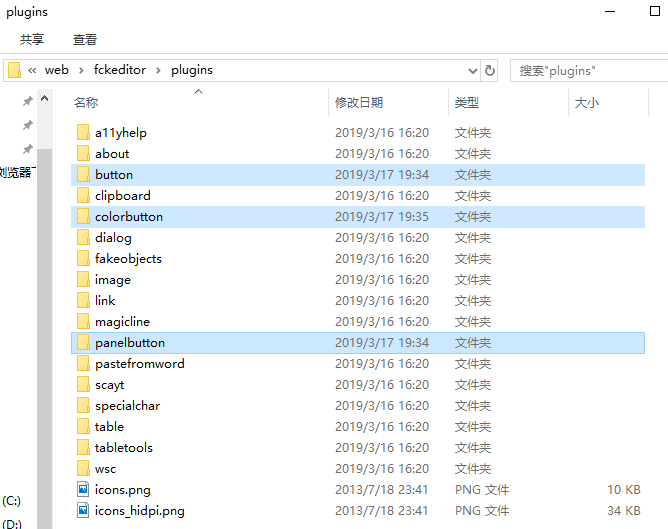Screen dimensions: 668x529
Task: Click the icons.png file icon
Action: (83, 489)
